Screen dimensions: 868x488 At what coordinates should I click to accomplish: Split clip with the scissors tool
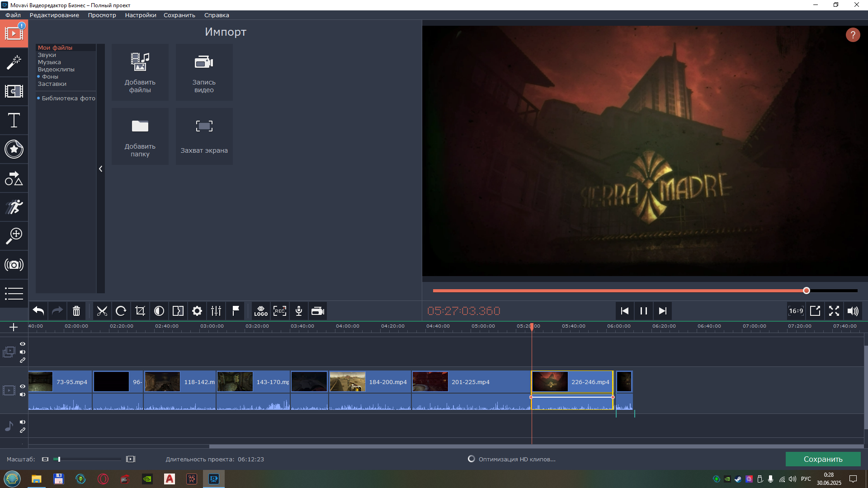tap(102, 311)
